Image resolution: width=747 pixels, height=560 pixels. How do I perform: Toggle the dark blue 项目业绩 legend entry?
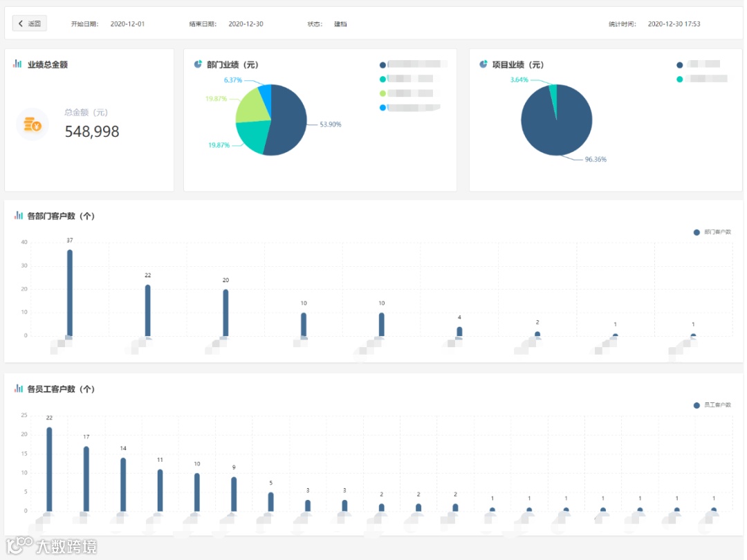tap(698, 64)
